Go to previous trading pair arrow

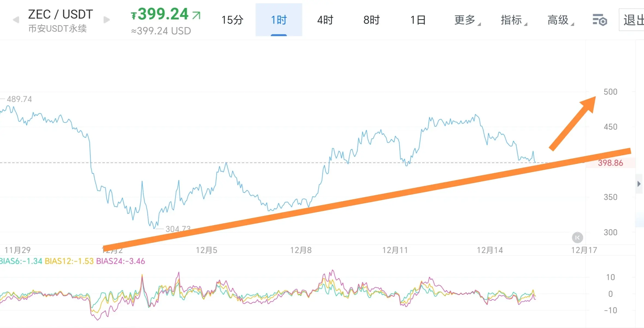16,20
